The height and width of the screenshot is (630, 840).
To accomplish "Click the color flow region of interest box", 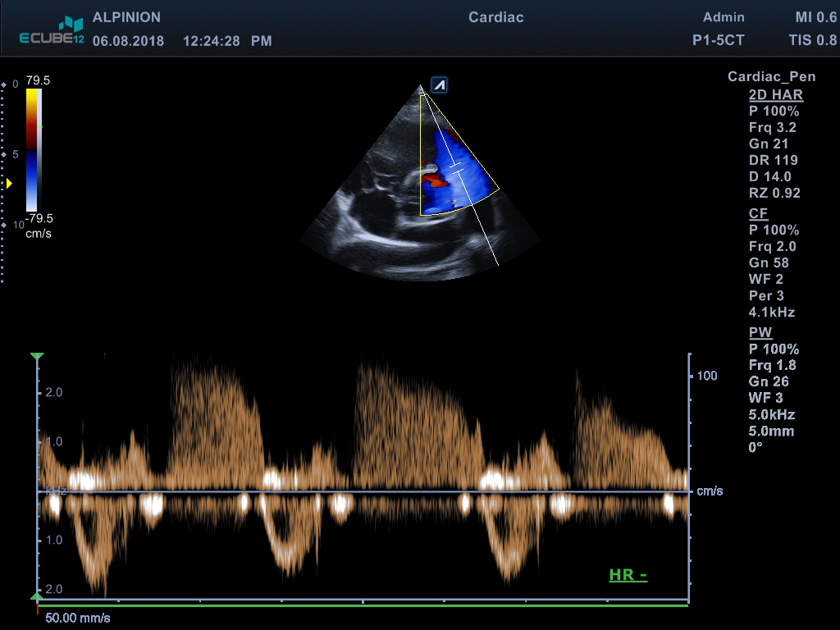I will coord(456,156).
